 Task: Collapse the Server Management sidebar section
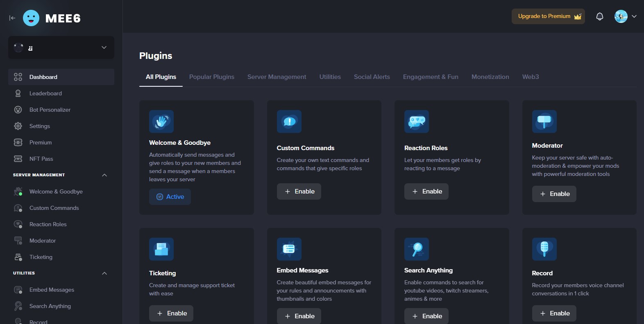(104, 175)
